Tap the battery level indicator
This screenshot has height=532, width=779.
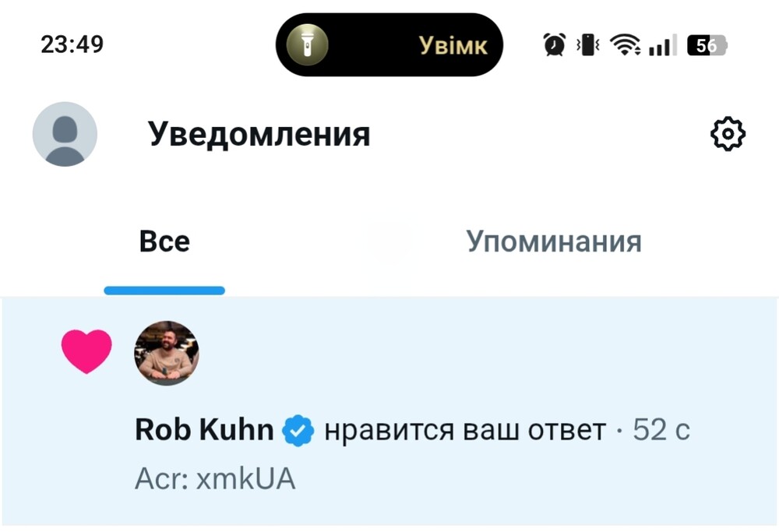click(707, 45)
